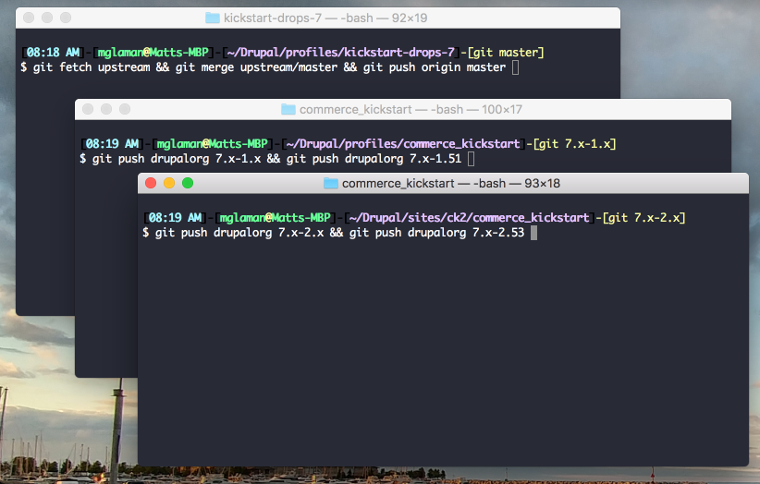Click the git fetch upstream command line
The image size is (760, 484).
[263, 67]
